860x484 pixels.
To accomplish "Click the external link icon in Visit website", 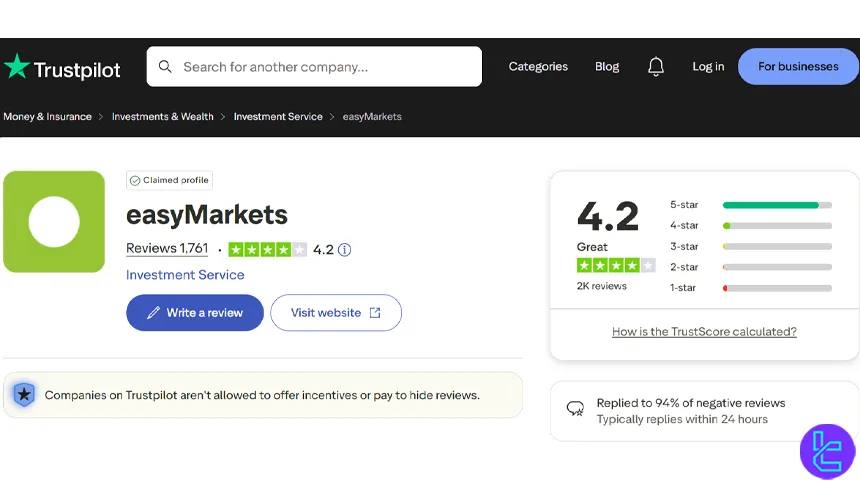I will (x=375, y=313).
